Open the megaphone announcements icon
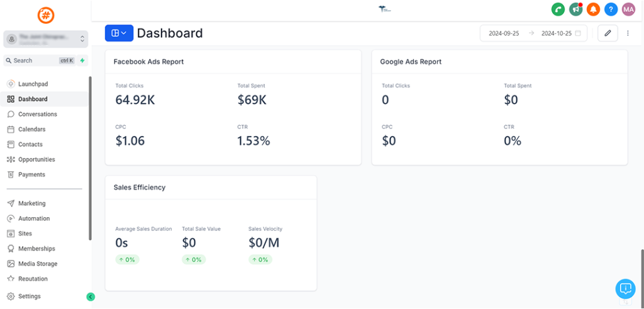Viewport: 644px width, 309px height. point(575,9)
